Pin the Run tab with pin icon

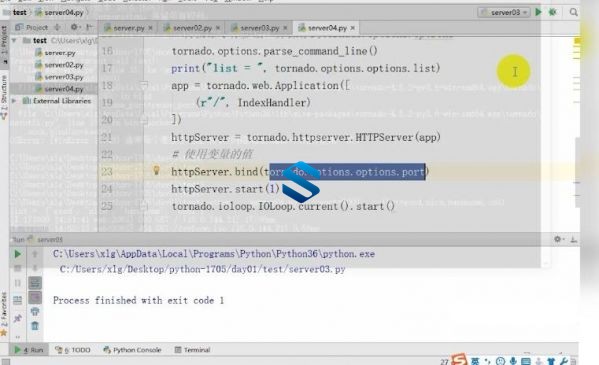(18, 318)
